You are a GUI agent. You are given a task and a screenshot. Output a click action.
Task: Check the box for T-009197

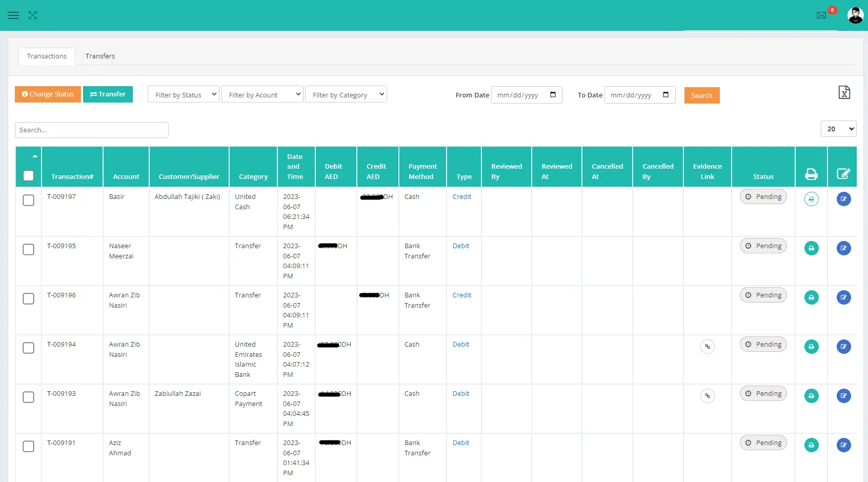click(29, 200)
